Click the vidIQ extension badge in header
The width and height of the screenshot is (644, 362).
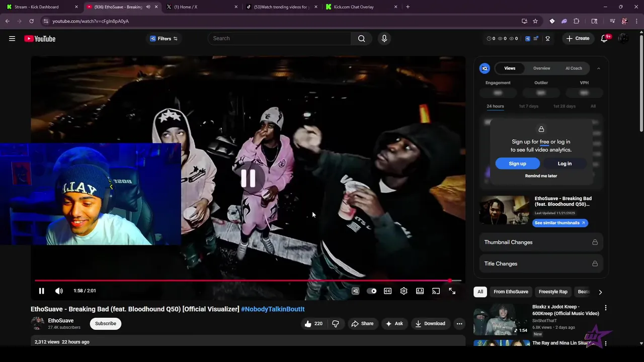527,39
